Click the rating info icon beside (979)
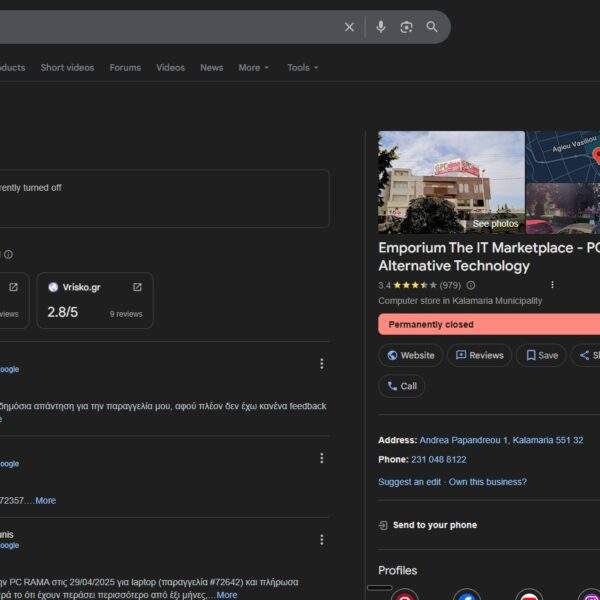 click(x=471, y=285)
